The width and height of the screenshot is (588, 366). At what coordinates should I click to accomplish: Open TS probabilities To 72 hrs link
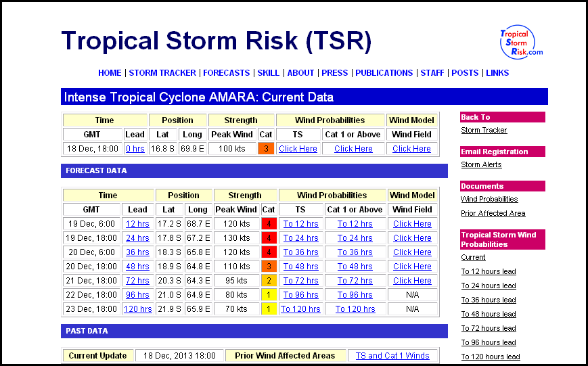(300, 281)
